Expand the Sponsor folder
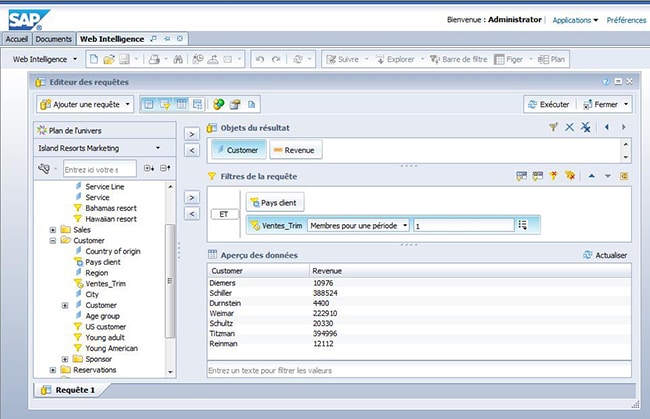 click(65, 359)
